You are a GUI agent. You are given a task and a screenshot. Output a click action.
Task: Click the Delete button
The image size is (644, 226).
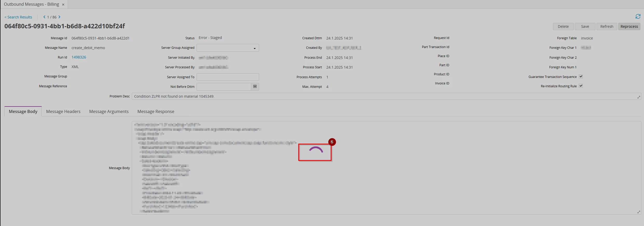click(563, 26)
